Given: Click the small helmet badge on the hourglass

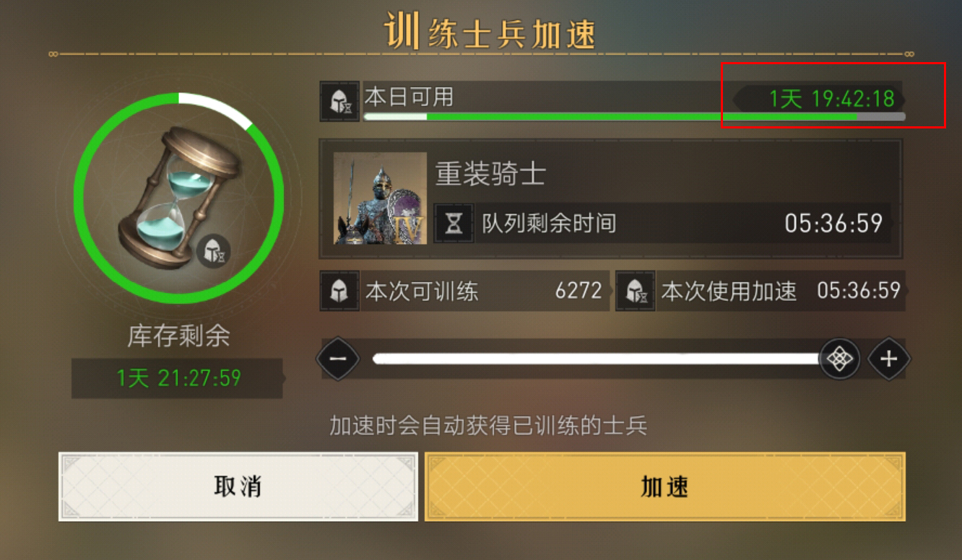Looking at the screenshot, I should [x=213, y=251].
